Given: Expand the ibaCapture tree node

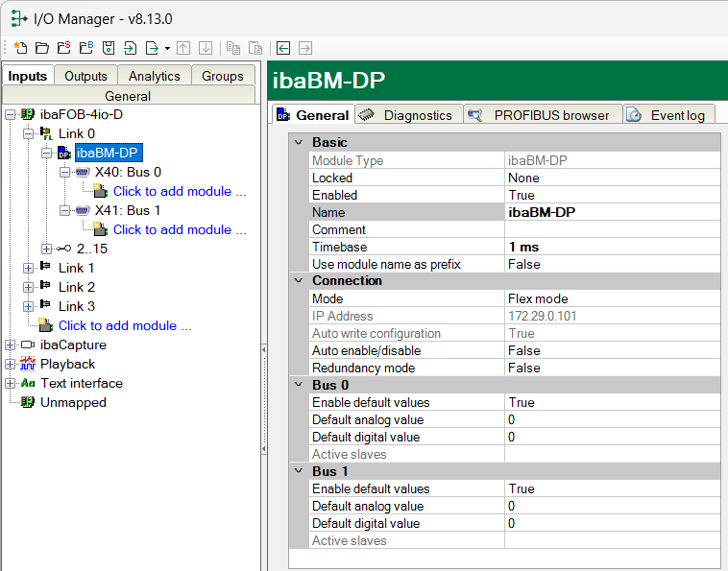Looking at the screenshot, I should click(11, 345).
